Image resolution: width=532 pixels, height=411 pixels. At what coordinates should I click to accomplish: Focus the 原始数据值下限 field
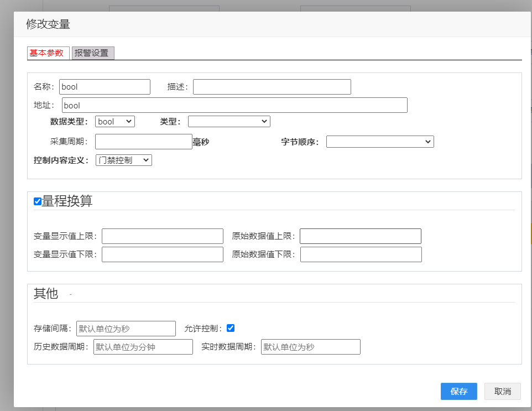coord(361,254)
